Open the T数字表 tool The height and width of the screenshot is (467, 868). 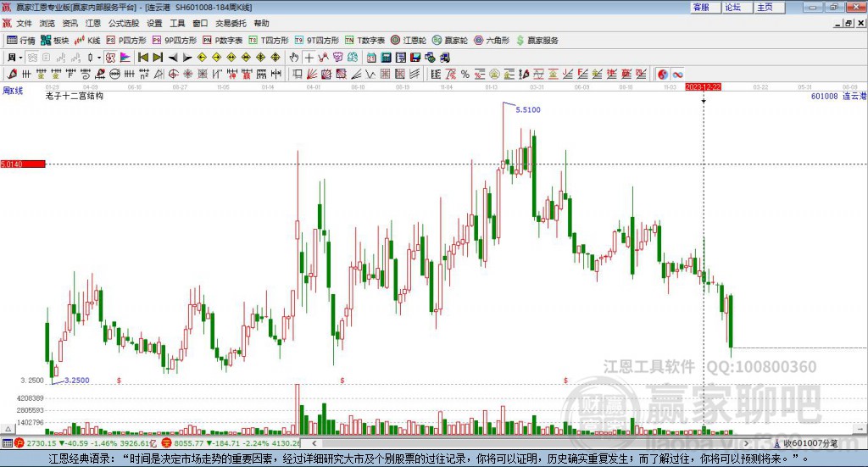pyautogui.click(x=364, y=41)
